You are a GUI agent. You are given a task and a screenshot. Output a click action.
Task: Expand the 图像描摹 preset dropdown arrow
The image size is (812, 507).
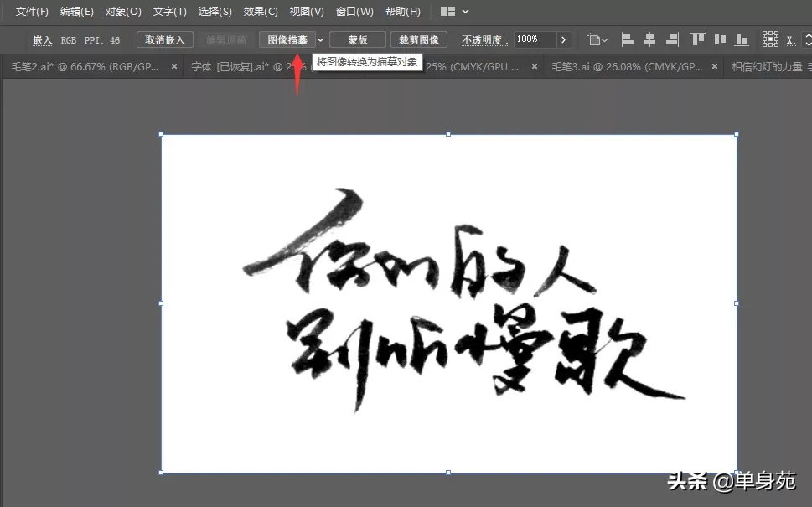tap(321, 40)
